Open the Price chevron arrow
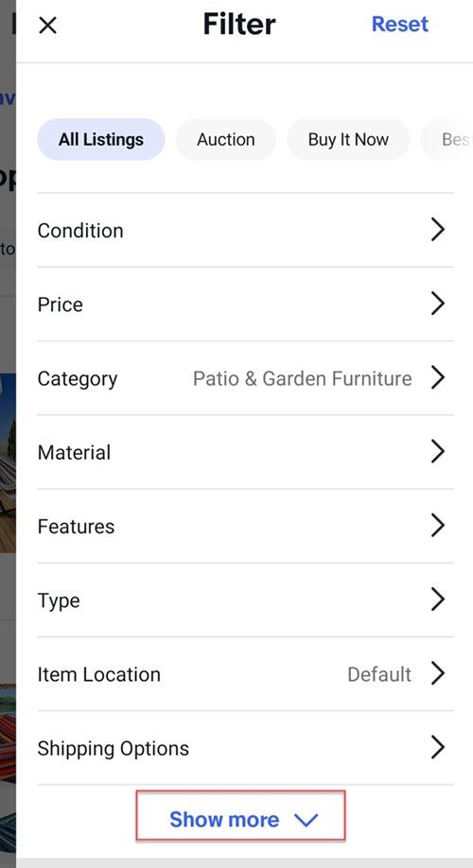This screenshot has height=868, width=473. 438,304
